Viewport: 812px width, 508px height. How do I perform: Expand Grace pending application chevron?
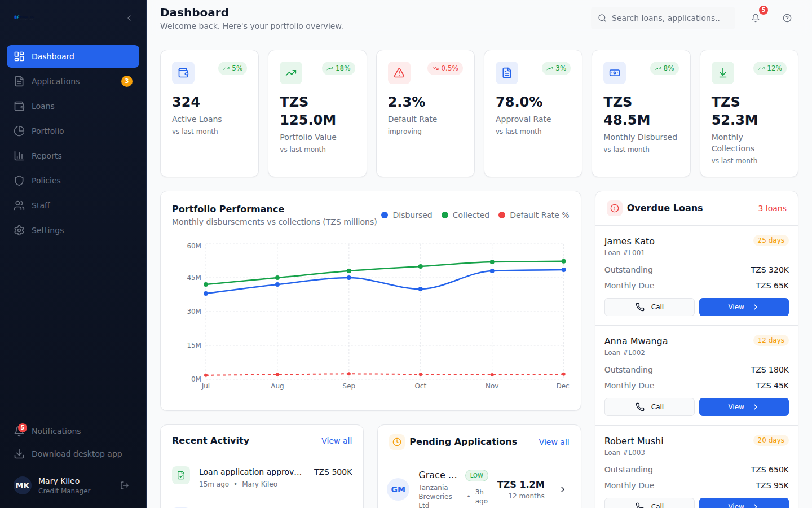[x=563, y=489]
